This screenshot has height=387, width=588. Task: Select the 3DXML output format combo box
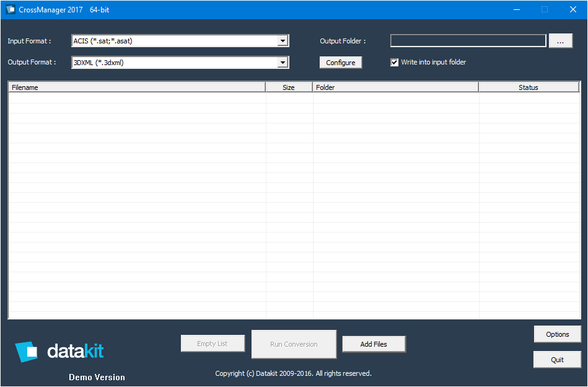tap(180, 63)
